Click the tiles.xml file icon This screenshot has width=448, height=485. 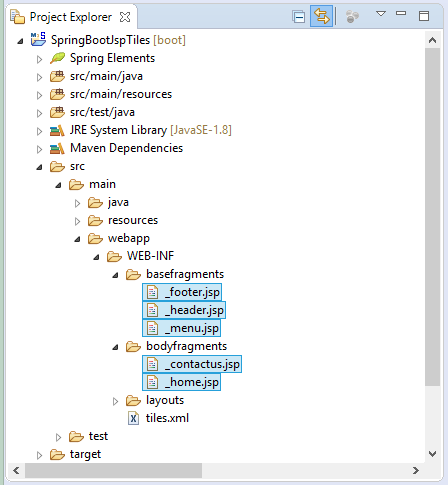tap(133, 418)
